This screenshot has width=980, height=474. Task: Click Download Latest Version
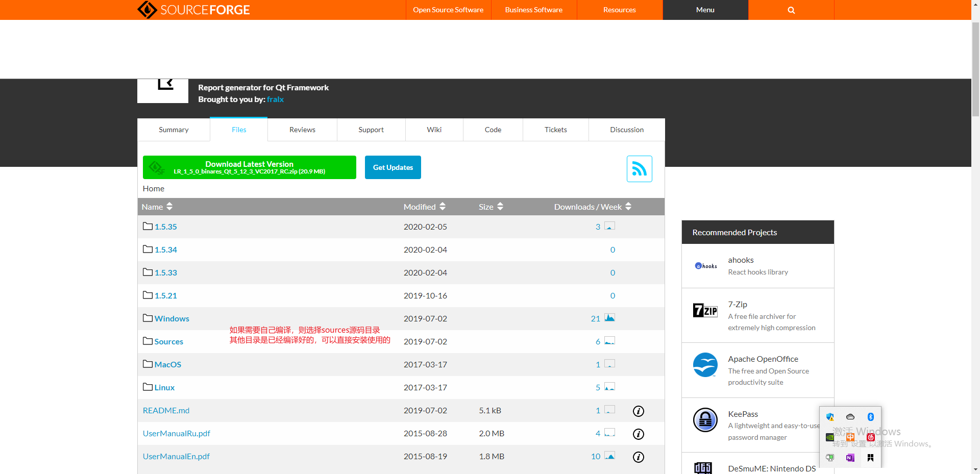click(249, 167)
